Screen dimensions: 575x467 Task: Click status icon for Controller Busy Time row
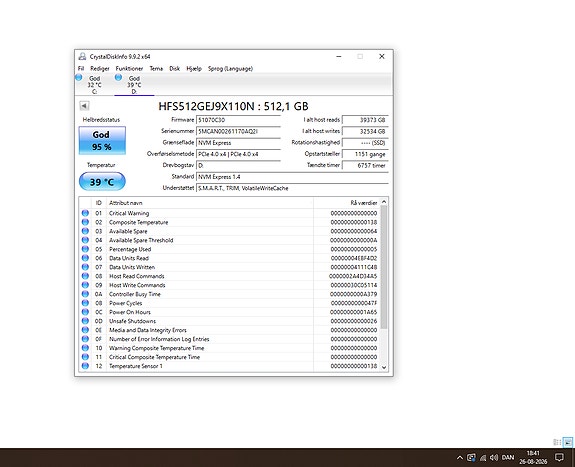click(85, 294)
